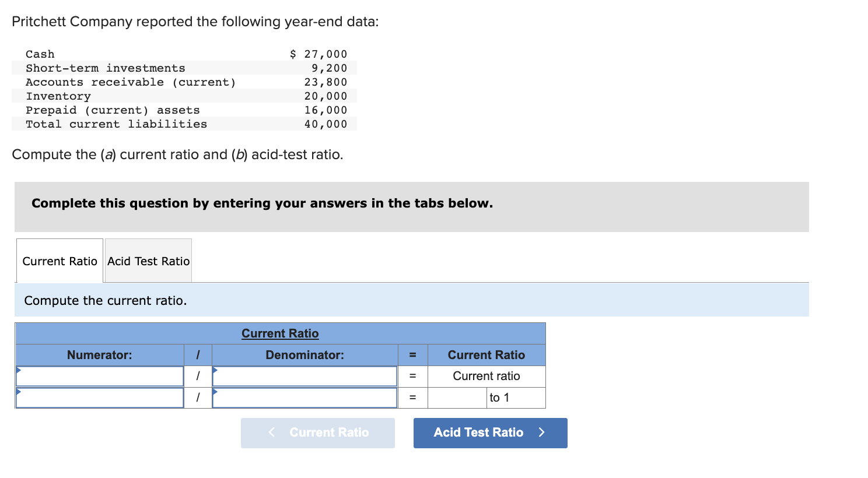Click the 'Prepaid (current) assets' row label
The height and width of the screenshot is (478, 868).
[113, 110]
